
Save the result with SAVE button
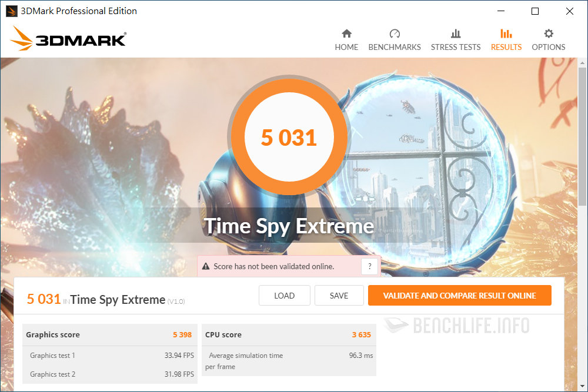point(339,295)
